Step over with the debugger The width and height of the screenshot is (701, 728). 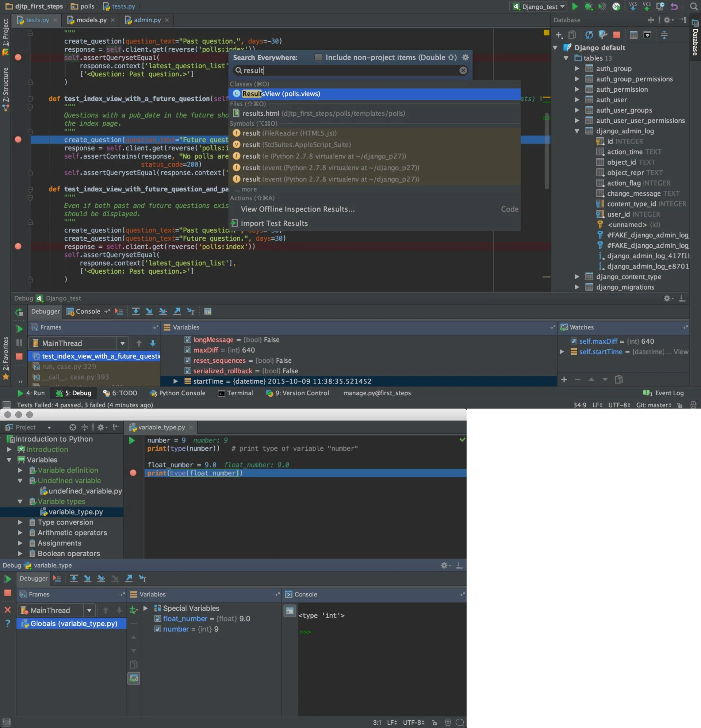[135, 312]
